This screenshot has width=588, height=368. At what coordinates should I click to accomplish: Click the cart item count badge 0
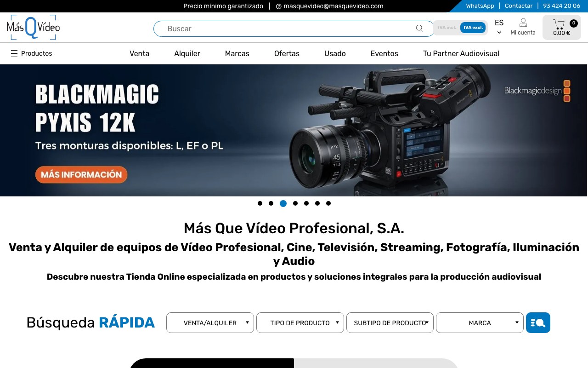click(573, 23)
